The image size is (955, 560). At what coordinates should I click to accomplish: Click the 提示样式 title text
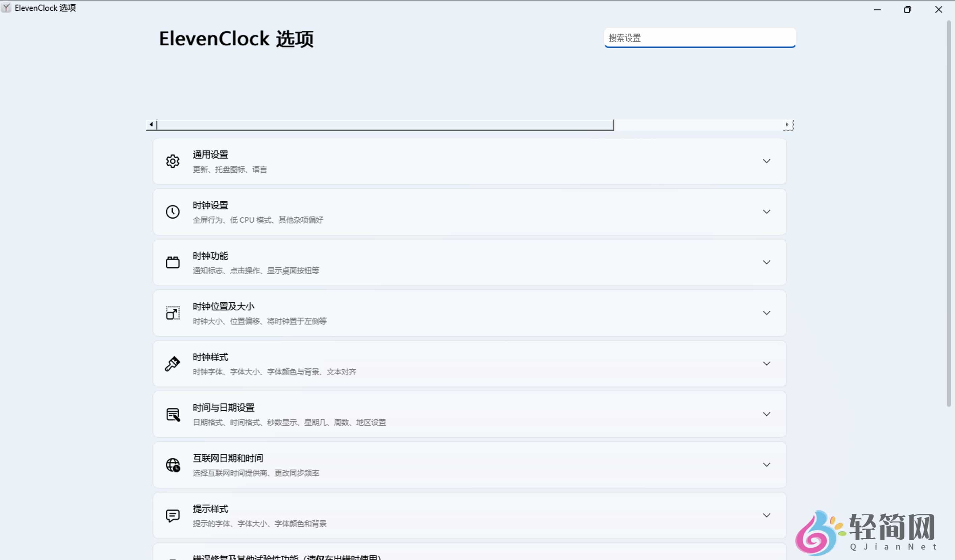pos(210,509)
